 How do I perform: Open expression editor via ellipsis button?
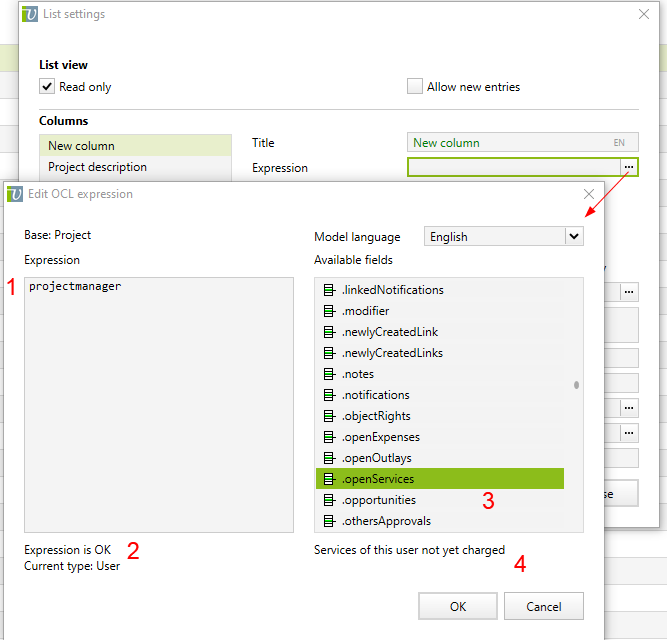pos(628,167)
